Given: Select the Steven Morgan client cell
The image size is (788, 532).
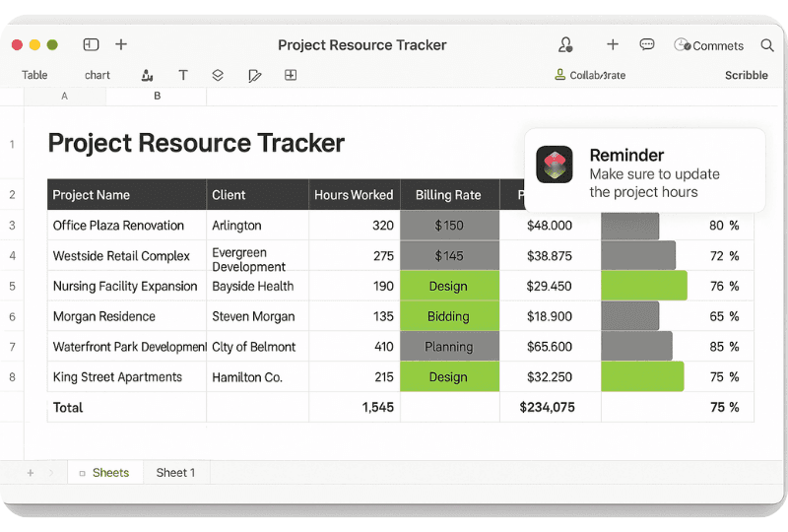Looking at the screenshot, I should pyautogui.click(x=257, y=316).
